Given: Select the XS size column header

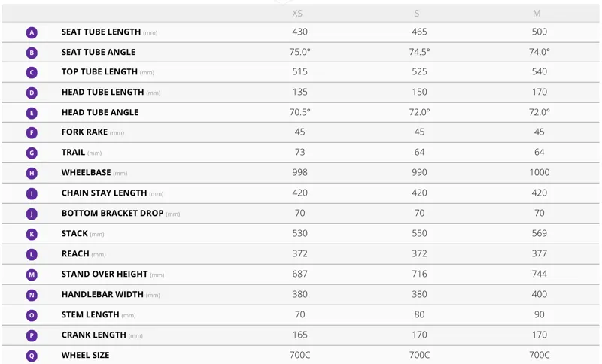Looking at the screenshot, I should (x=297, y=14).
